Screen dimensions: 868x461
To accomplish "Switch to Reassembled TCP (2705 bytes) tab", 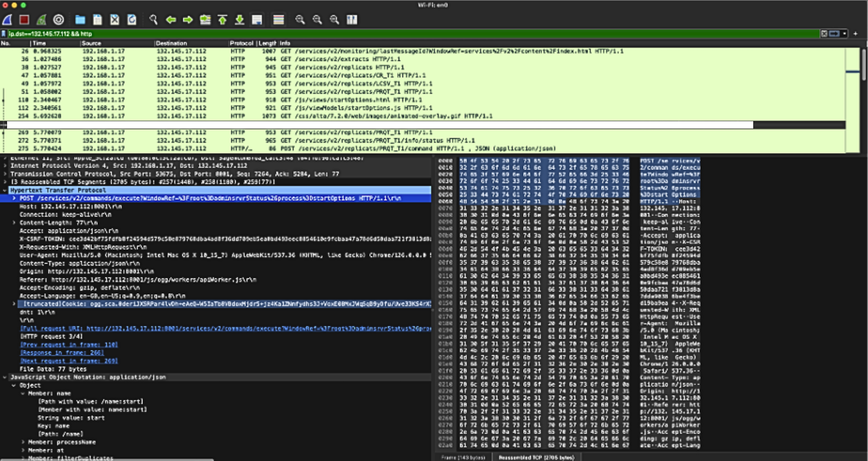I will [x=536, y=457].
